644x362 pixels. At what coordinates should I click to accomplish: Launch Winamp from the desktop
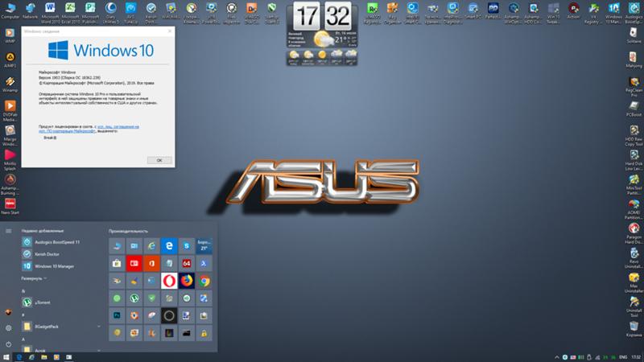[10, 84]
